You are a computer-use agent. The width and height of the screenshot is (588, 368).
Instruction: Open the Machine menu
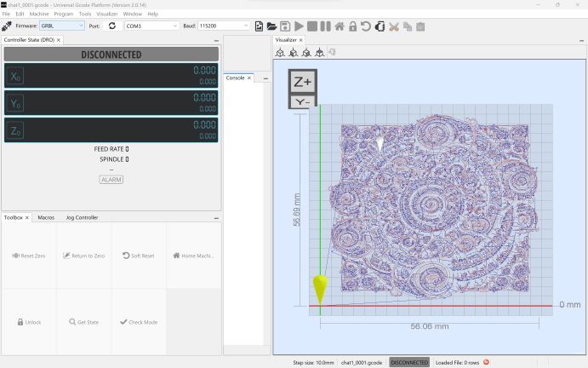point(39,14)
